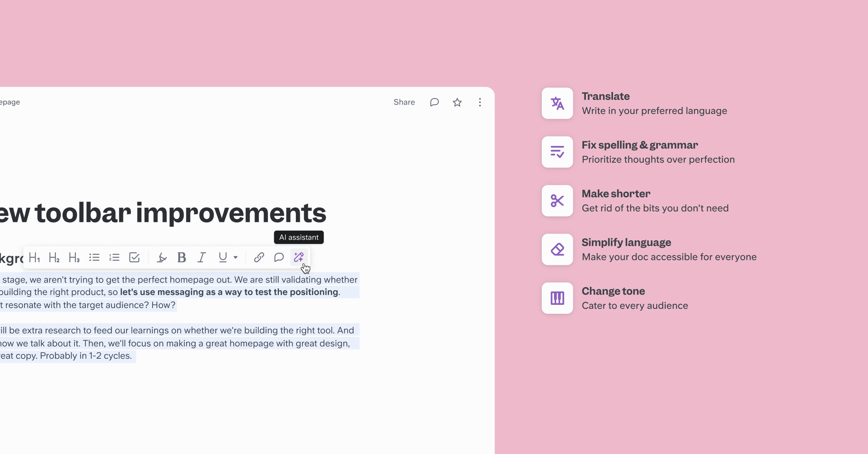Click the Strikethrough formatting icon

pyautogui.click(x=161, y=257)
